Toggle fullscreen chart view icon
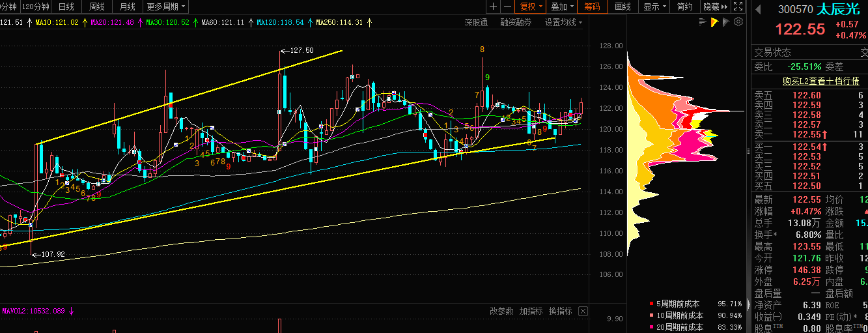The width and height of the screenshot is (868, 333). pyautogui.click(x=738, y=7)
